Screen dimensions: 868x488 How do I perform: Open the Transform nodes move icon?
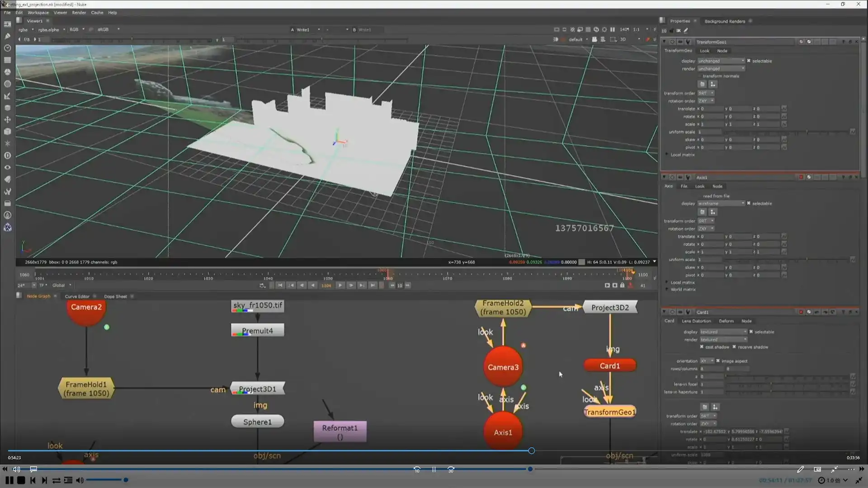tap(7, 120)
